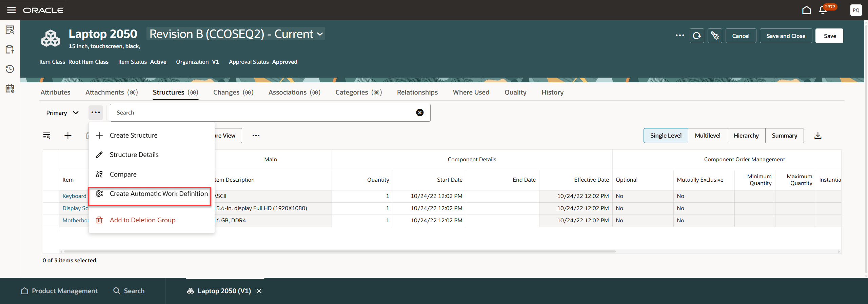Select Add to Deletion Group
This screenshot has height=304, width=868.
click(x=152, y=220)
